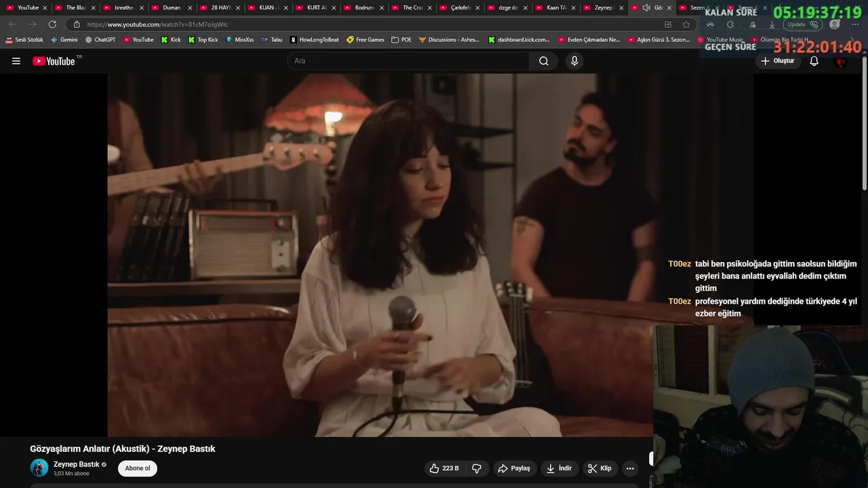Click the verified badge beside Zeynep Bastık

tap(104, 464)
